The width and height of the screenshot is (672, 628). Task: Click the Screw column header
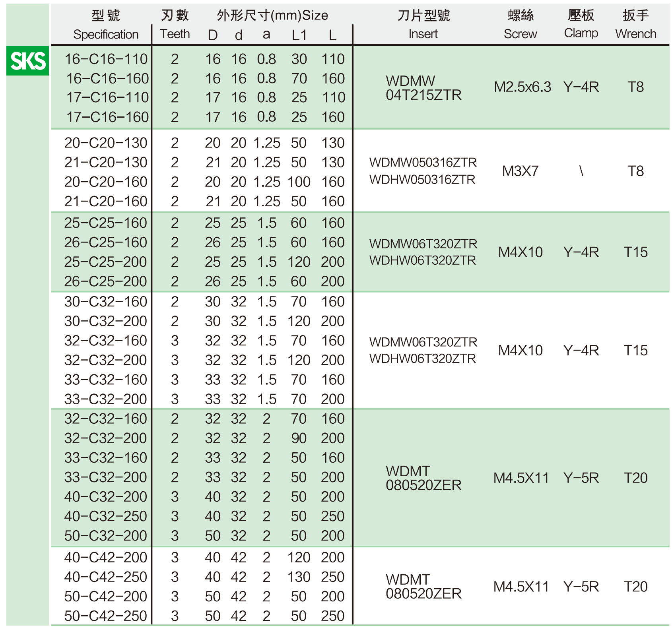tap(520, 34)
